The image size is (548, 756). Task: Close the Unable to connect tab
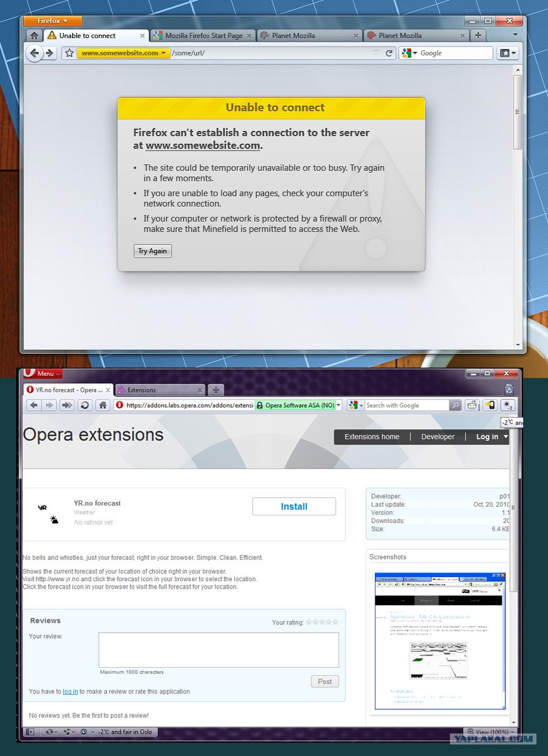(142, 36)
